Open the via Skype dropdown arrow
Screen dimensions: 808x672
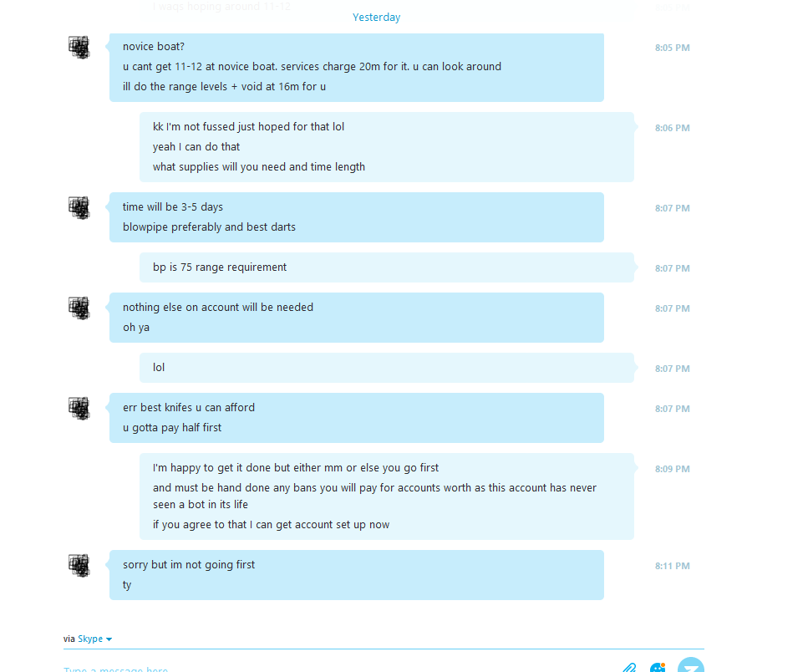click(x=109, y=639)
